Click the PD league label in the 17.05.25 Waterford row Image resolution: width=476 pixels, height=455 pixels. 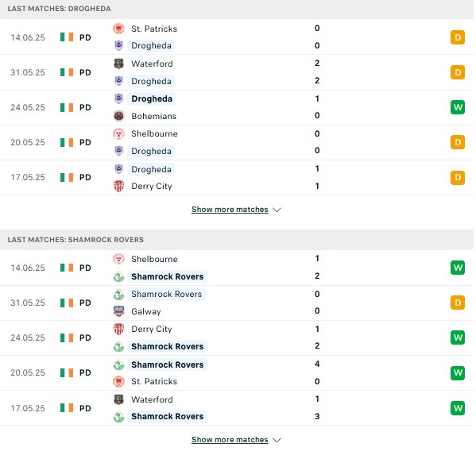coord(85,408)
